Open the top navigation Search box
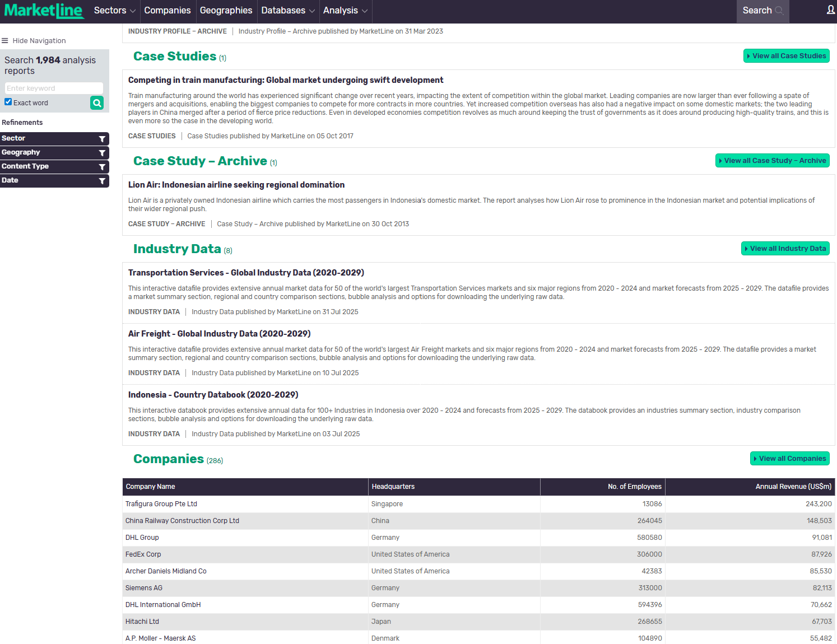Screen dimensions: 837x644 (x=762, y=11)
